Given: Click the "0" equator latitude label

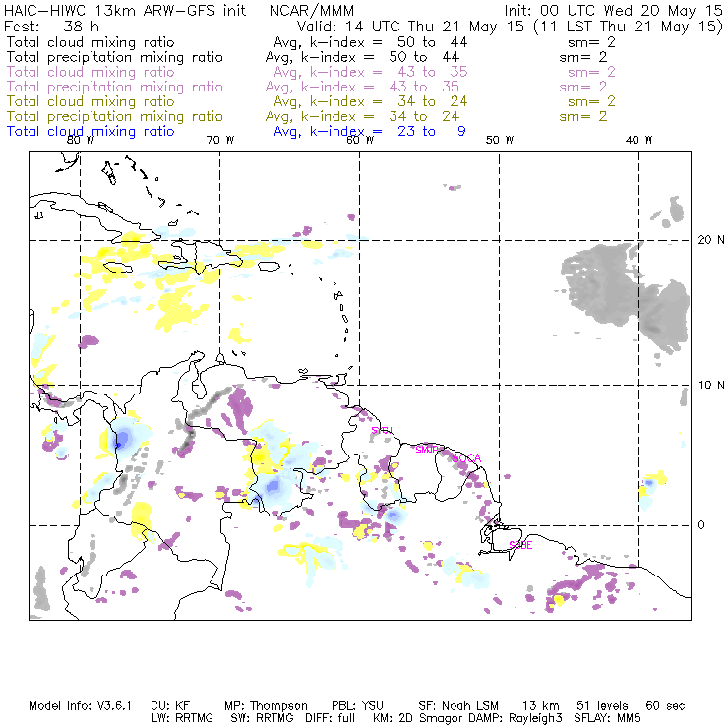Looking at the screenshot, I should pos(701,524).
